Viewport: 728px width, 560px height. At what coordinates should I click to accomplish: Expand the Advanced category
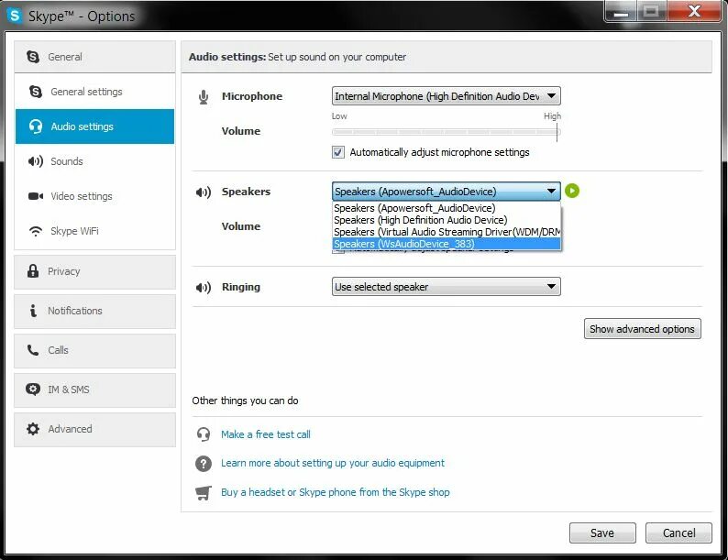pos(94,429)
